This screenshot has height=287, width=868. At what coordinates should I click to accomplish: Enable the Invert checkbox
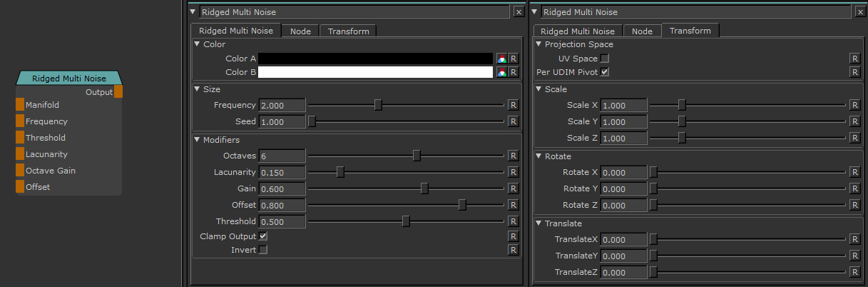[263, 250]
